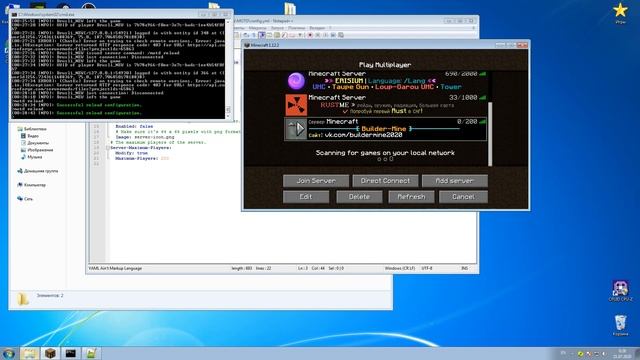Image resolution: width=640 pixels, height=360 pixels.
Task: Click the Minecraft block icon on the taskbar
Action: [50, 353]
